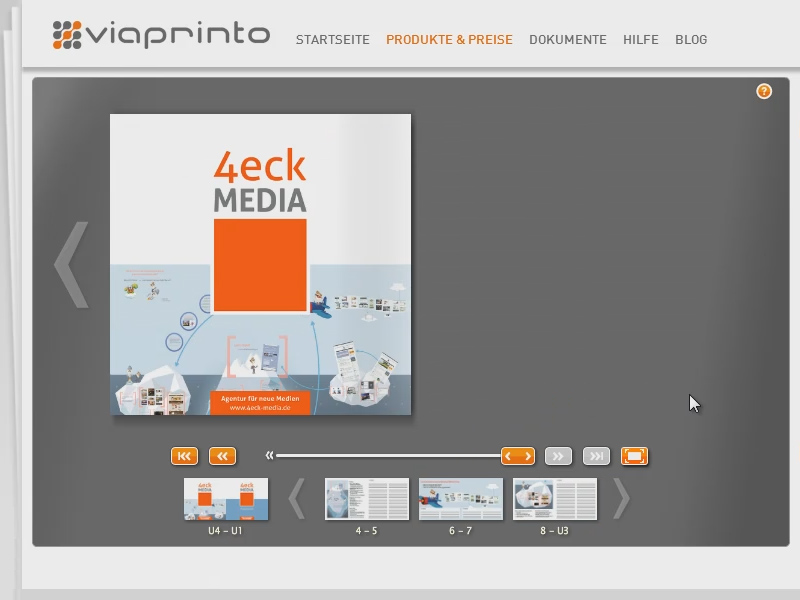Click the viaprinto logo
Viewport: 800px width, 600px height.
coord(161,35)
